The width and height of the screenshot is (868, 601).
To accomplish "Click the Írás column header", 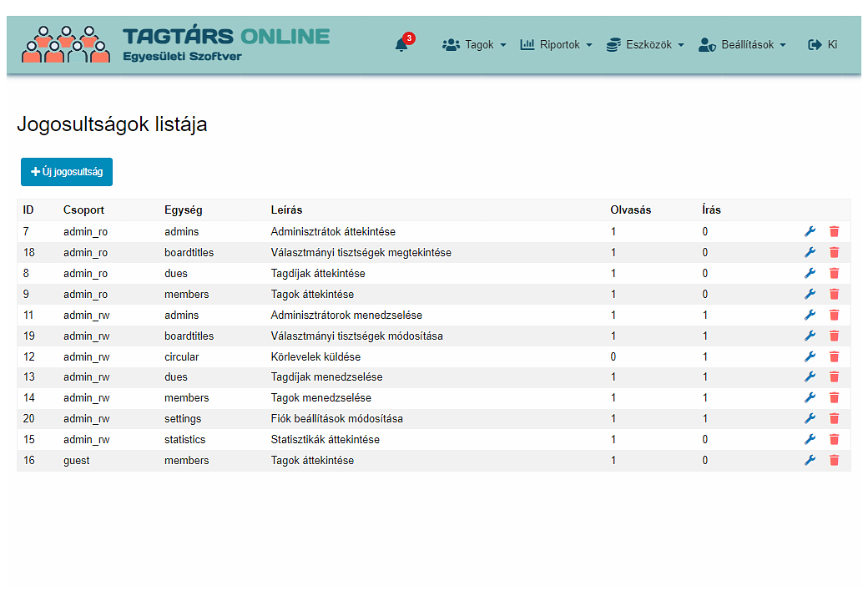I will coord(711,210).
